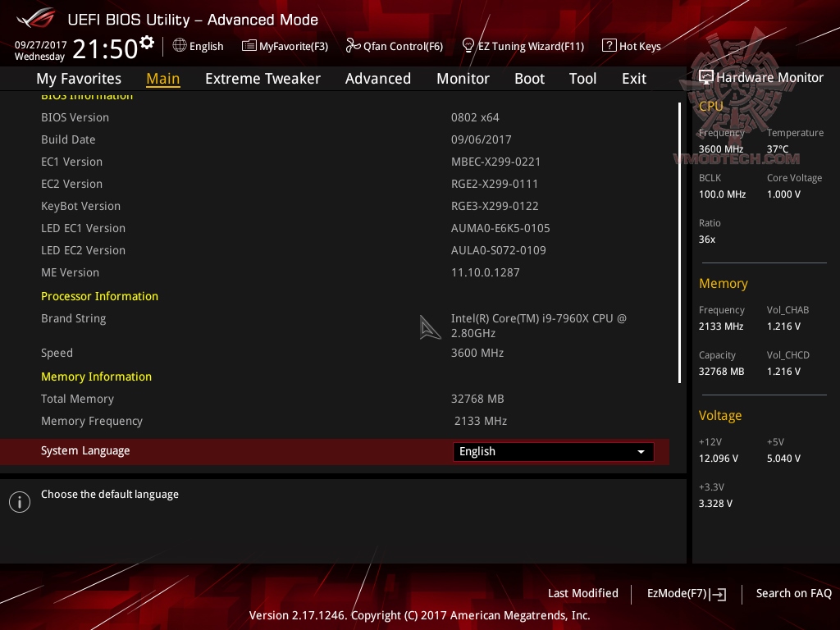Expand the English language selection arrow

tap(641, 451)
